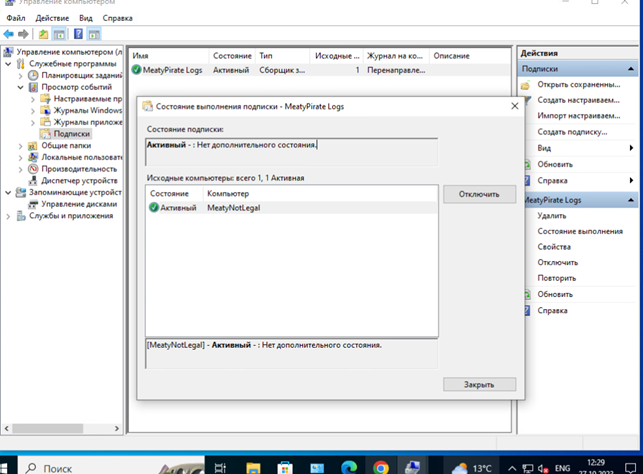Click the green status icon of MeatyPirate Logs
This screenshot has width=643, height=474.
click(136, 70)
